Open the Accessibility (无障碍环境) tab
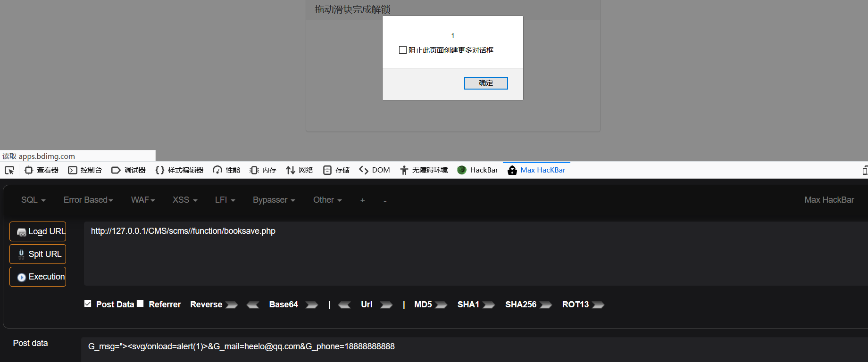Image resolution: width=868 pixels, height=362 pixels. pos(424,170)
